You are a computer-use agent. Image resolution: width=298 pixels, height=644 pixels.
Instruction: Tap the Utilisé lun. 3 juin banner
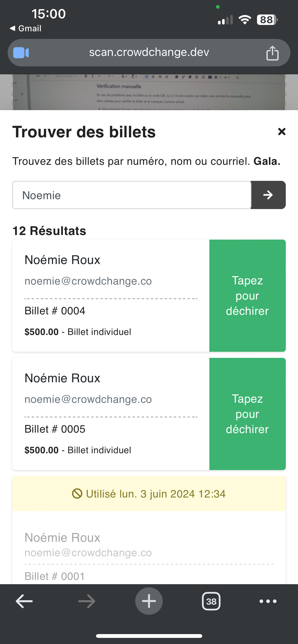149,494
